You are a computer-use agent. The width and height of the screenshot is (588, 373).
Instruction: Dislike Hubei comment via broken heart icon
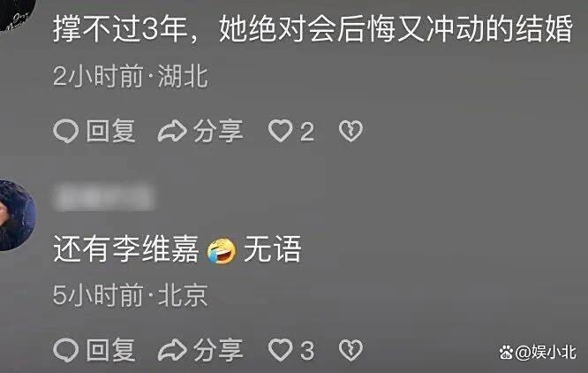[x=351, y=131]
